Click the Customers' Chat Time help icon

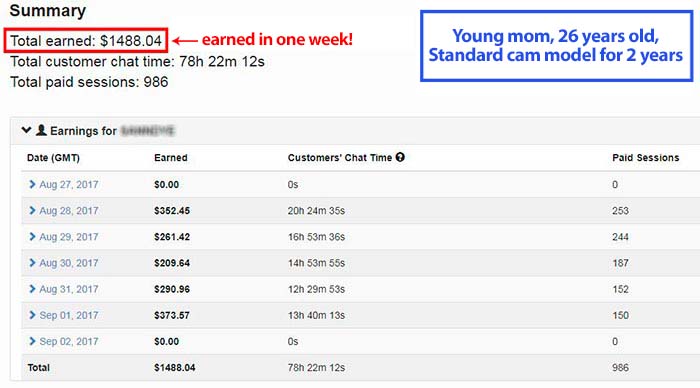(x=400, y=157)
